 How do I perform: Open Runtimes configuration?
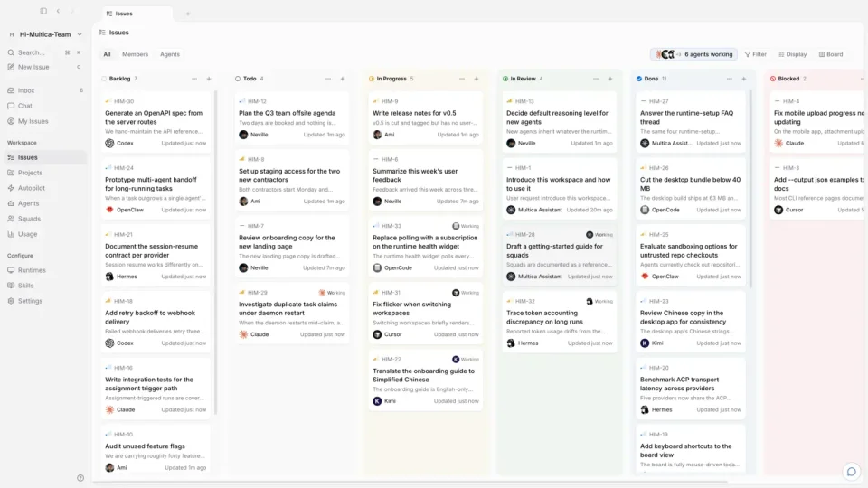(44, 270)
